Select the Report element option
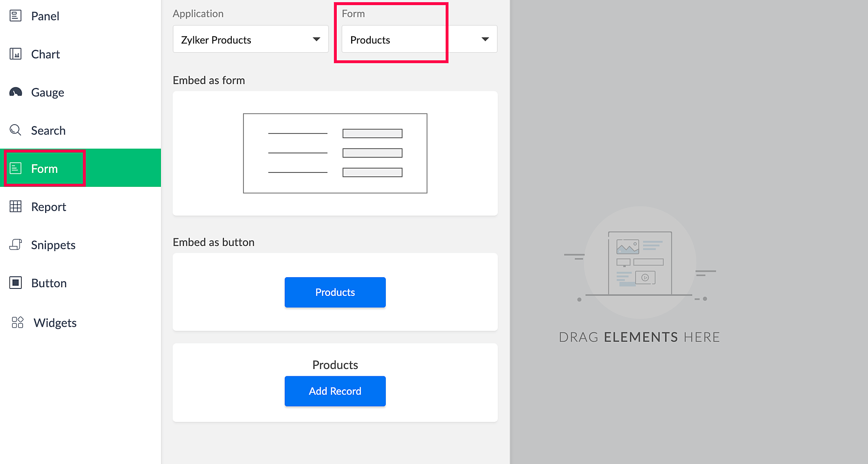868x464 pixels. pos(49,207)
